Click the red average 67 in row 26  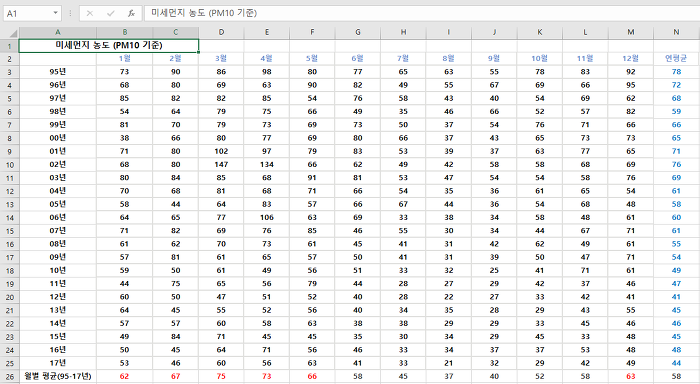176,377
